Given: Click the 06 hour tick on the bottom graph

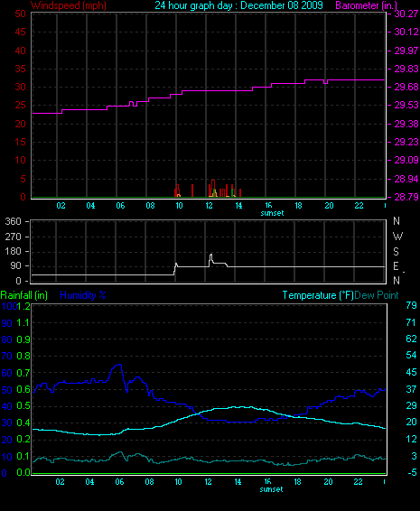Looking at the screenshot, I should (x=119, y=482).
